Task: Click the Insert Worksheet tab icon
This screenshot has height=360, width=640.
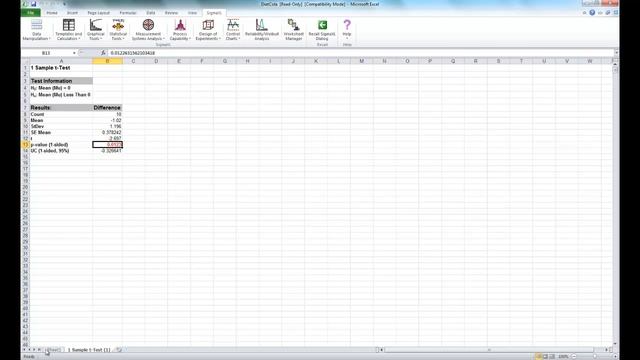Action: (119, 350)
